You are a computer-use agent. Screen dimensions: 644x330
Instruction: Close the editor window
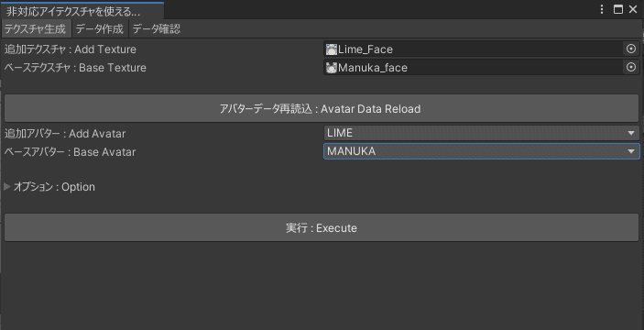[633, 9]
